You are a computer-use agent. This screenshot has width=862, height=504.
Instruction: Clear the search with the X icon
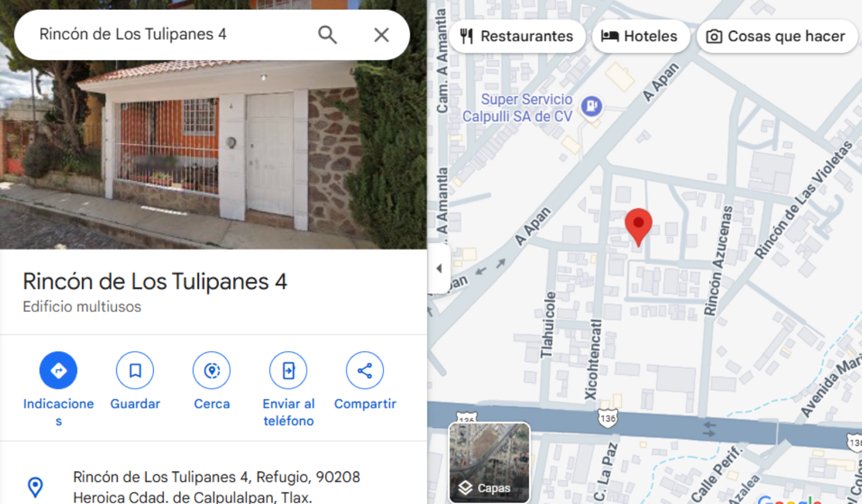tap(382, 34)
